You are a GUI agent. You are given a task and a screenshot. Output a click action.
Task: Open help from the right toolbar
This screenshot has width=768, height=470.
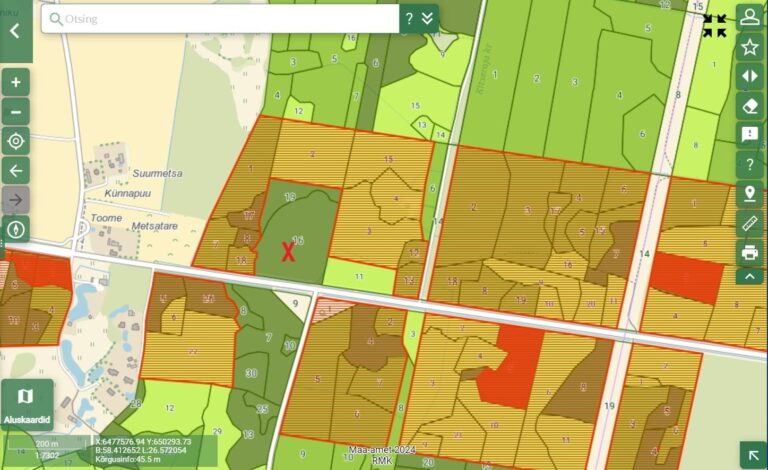[749, 164]
